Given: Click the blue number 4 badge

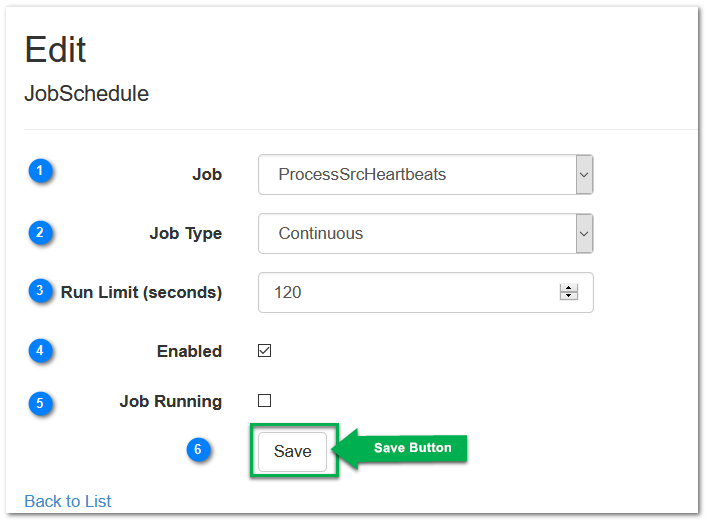Looking at the screenshot, I should pos(41,351).
